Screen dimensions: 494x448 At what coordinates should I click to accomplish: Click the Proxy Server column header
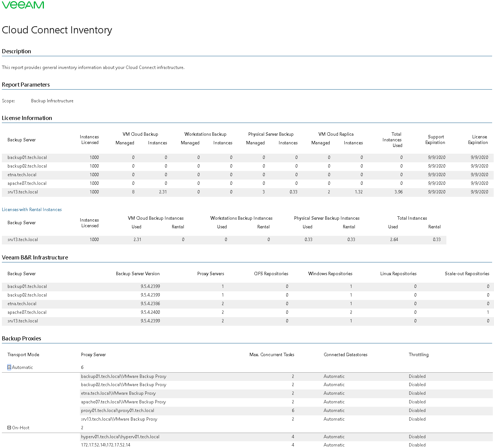93,355
